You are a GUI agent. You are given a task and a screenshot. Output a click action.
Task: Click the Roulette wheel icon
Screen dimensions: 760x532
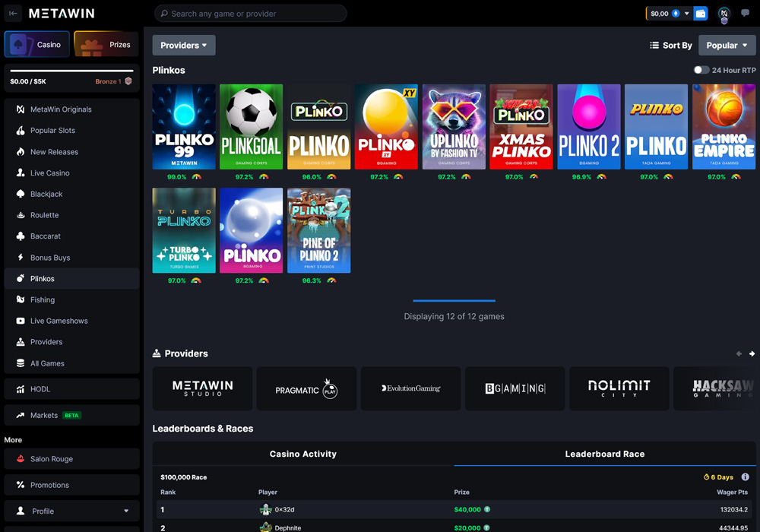pyautogui.click(x=21, y=215)
